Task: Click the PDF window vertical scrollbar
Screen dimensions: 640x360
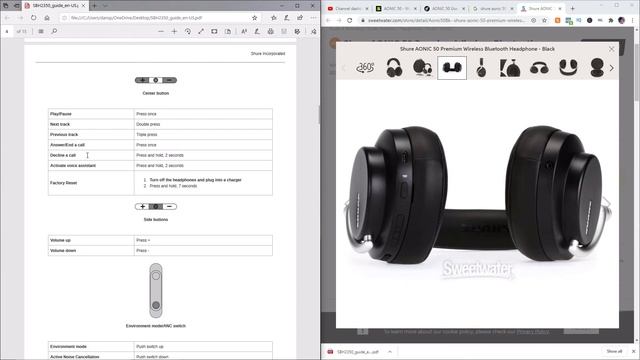Action: click(318, 114)
